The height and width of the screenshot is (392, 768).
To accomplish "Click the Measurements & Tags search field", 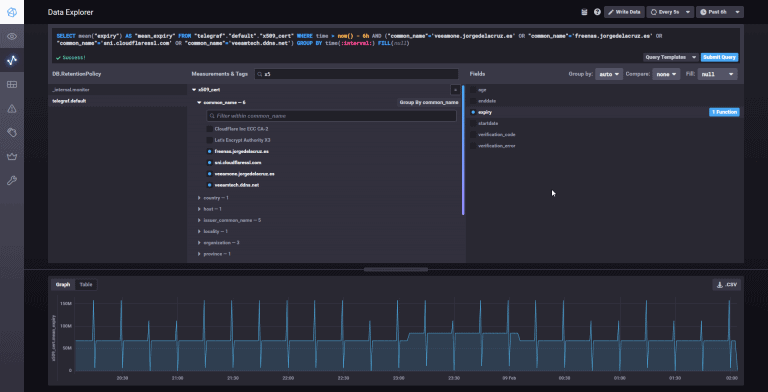I will point(357,74).
